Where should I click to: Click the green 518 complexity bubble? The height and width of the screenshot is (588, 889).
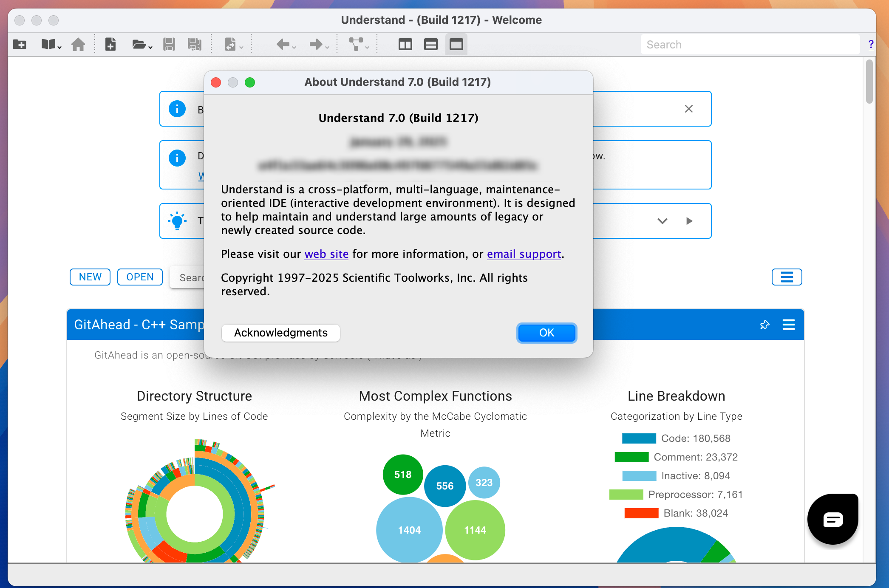(x=403, y=475)
